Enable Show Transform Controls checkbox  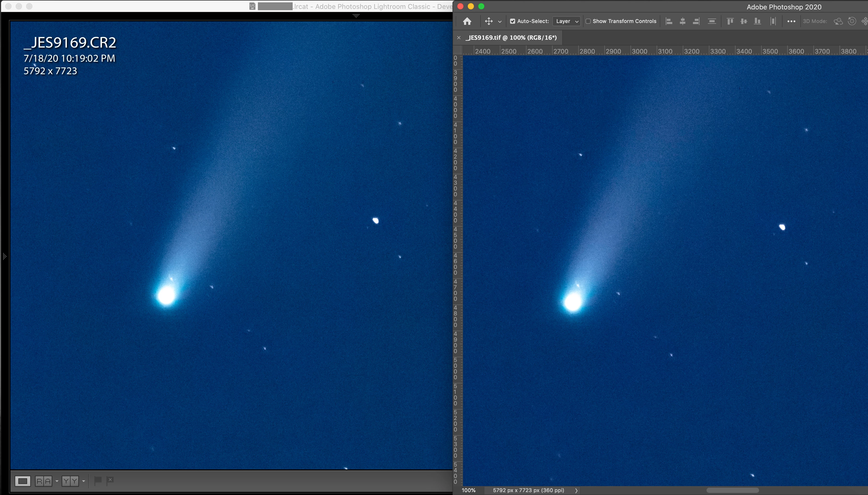(x=588, y=21)
